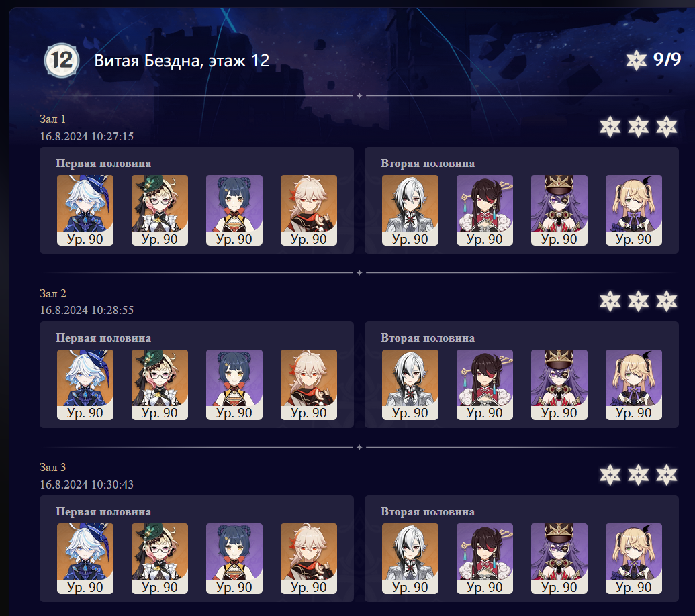Click Xiangling portrait in Зал 1 first half
Screen dimensions: 695x616
(x=234, y=210)
